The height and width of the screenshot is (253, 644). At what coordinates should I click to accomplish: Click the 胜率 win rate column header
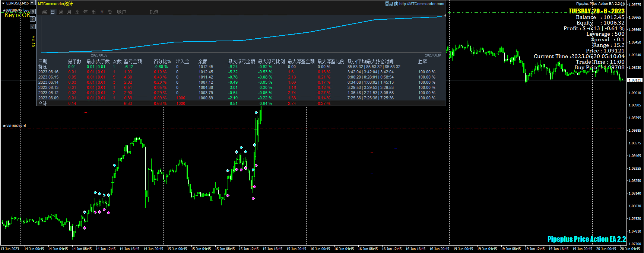coord(422,61)
